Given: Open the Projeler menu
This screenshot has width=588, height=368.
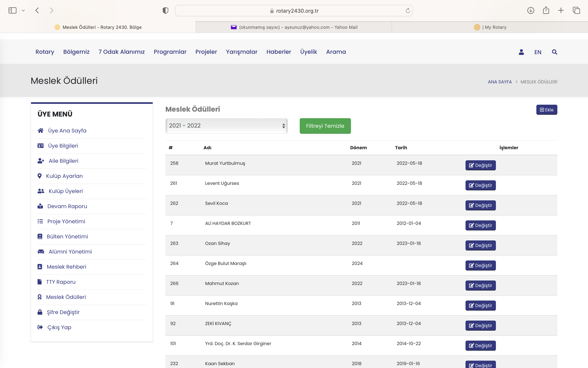Looking at the screenshot, I should (x=206, y=52).
